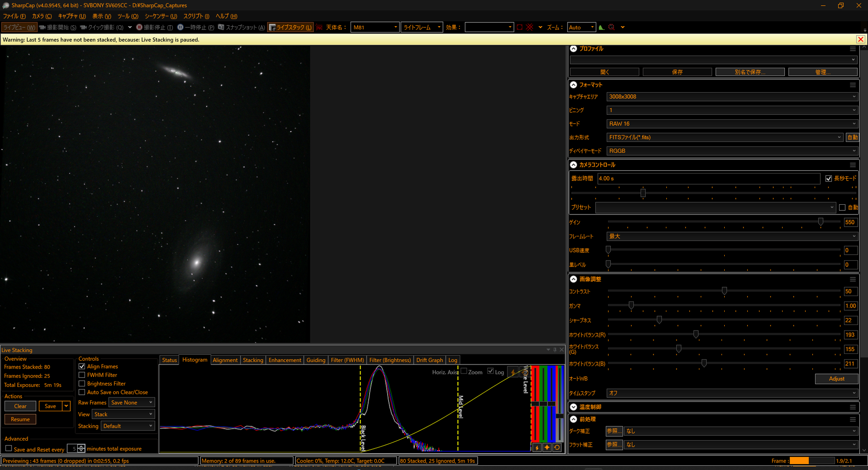Click the red crosshair reticule icon
868x470 pixels.
(530, 28)
